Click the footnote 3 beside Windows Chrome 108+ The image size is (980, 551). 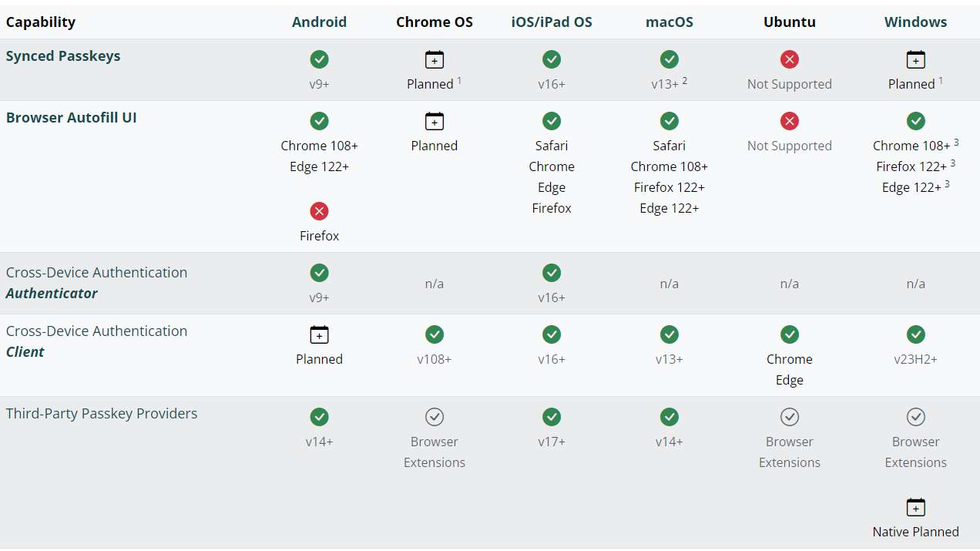[956, 143]
